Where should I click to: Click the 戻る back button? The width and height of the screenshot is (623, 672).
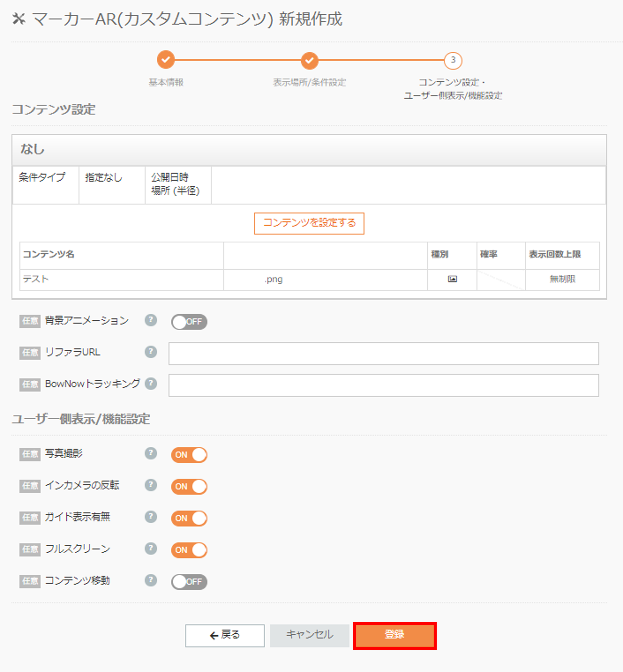tap(225, 636)
